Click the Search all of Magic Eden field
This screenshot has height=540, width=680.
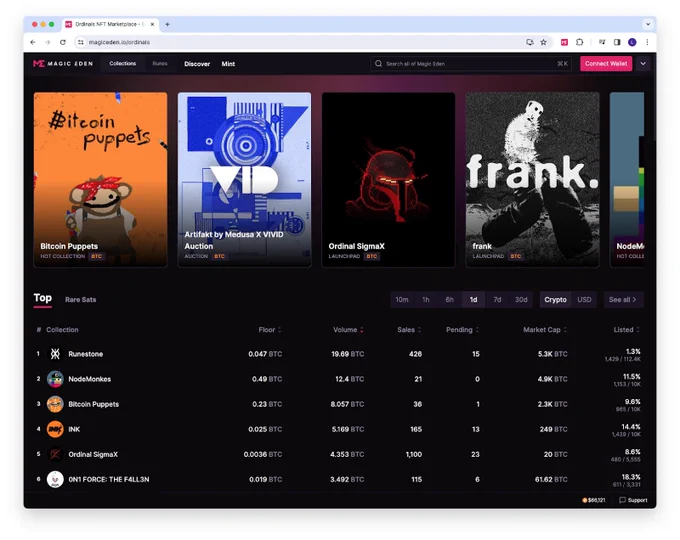click(x=471, y=64)
